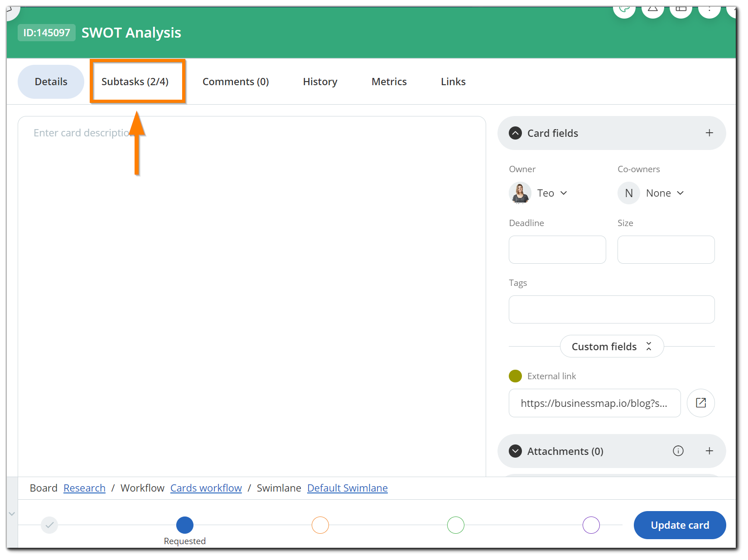Image resolution: width=748 pixels, height=560 pixels.
Task: Edit the SWOT Analysis card title
Action: click(131, 33)
